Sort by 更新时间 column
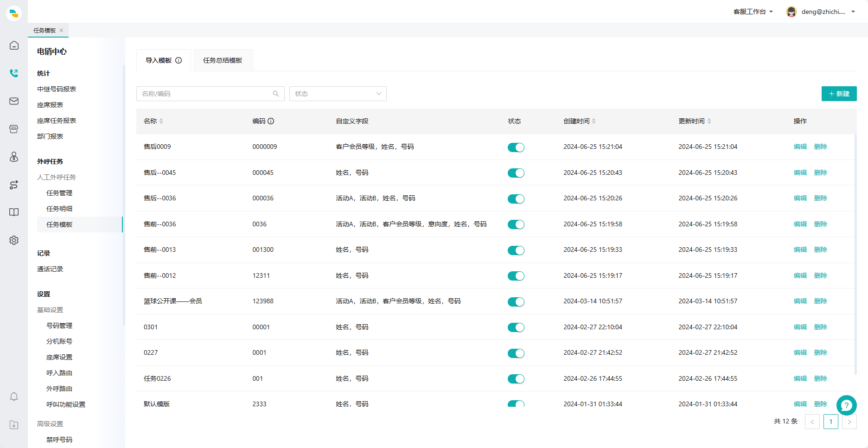868x448 pixels. 709,121
